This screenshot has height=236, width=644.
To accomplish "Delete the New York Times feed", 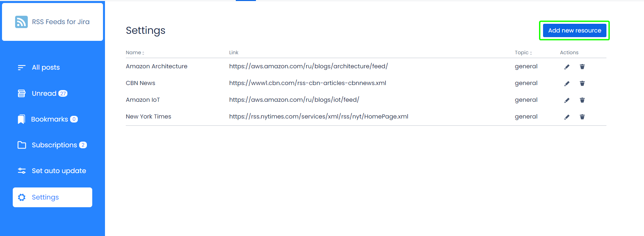I will point(582,117).
